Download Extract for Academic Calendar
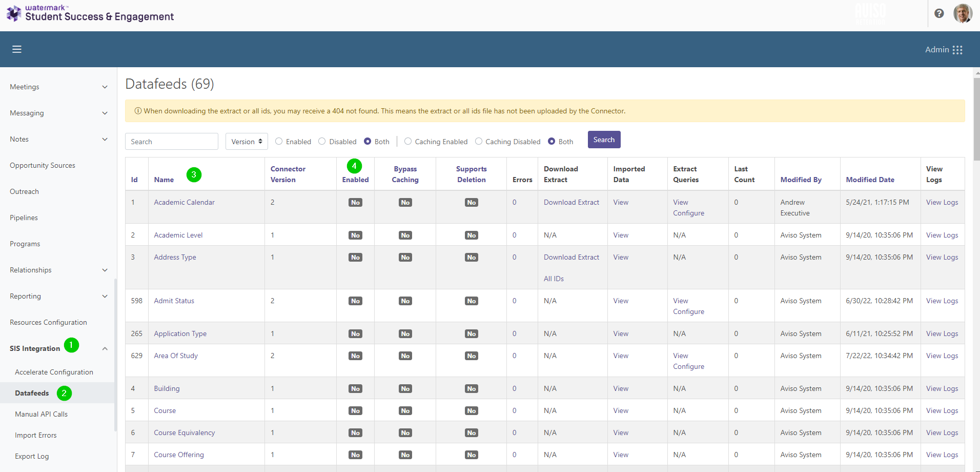This screenshot has width=980, height=472. 571,202
